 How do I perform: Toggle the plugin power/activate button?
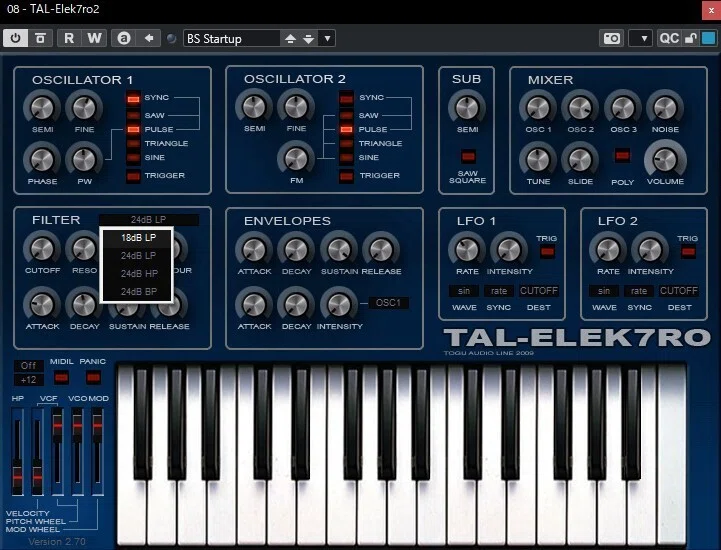click(x=16, y=38)
